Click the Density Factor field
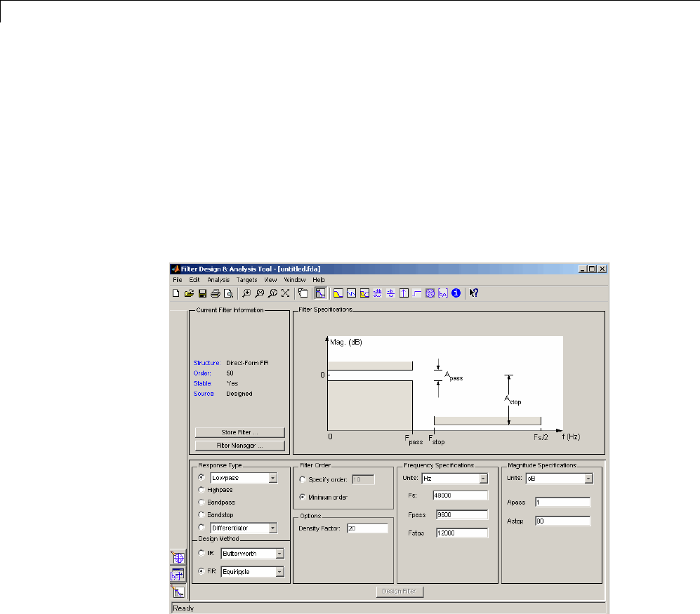 point(368,528)
